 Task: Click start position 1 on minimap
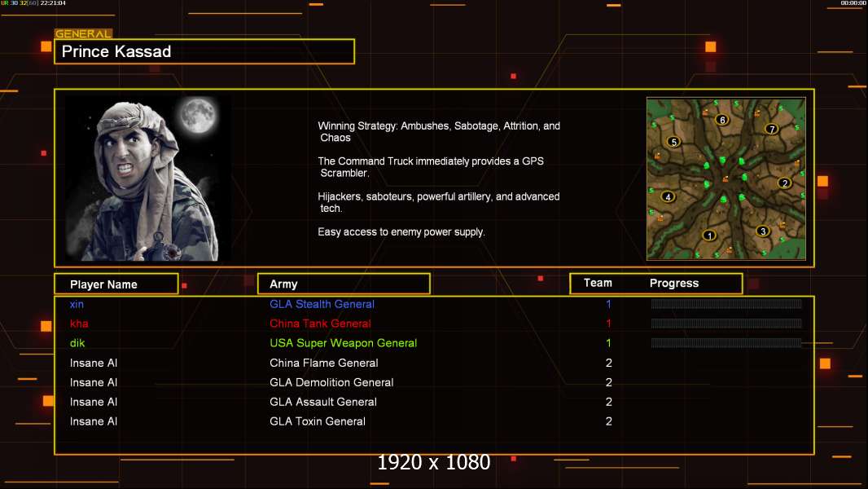point(709,236)
